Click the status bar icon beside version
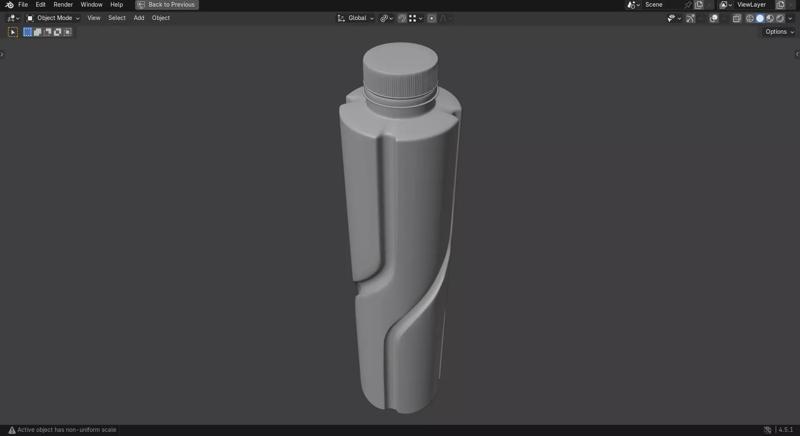Screen dimensions: 800x436 (x=768, y=430)
